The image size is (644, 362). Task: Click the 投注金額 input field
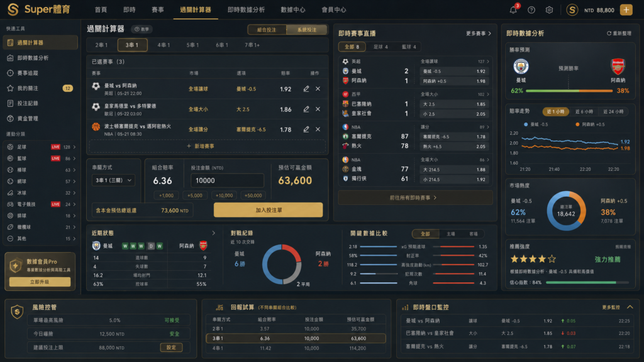pos(227,180)
